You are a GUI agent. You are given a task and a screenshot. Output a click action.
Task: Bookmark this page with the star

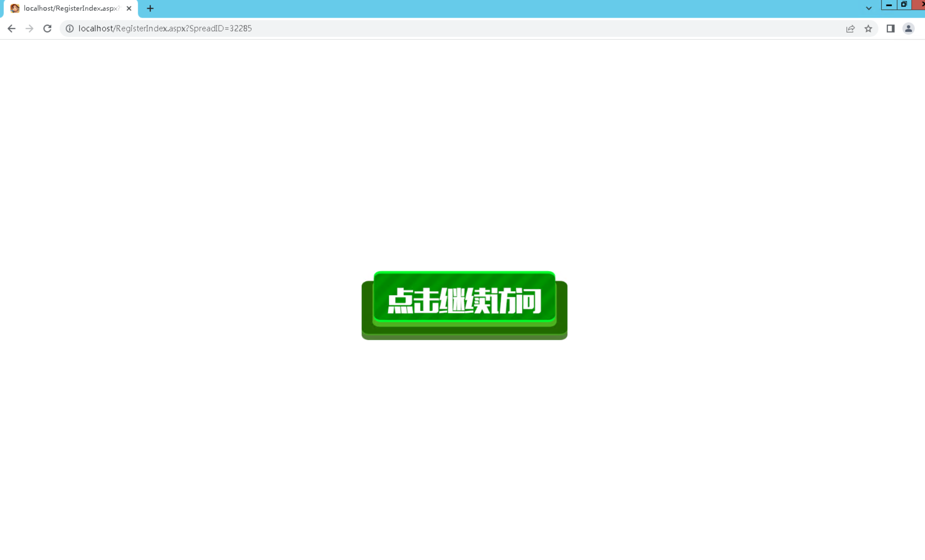pos(868,29)
